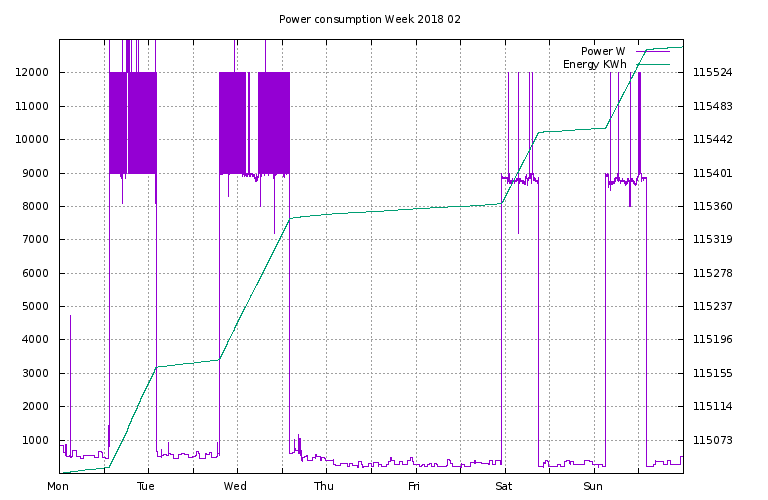This screenshot has height=500, width=768.
Task: Click the purple Power W legend line sample
Action: point(653,51)
